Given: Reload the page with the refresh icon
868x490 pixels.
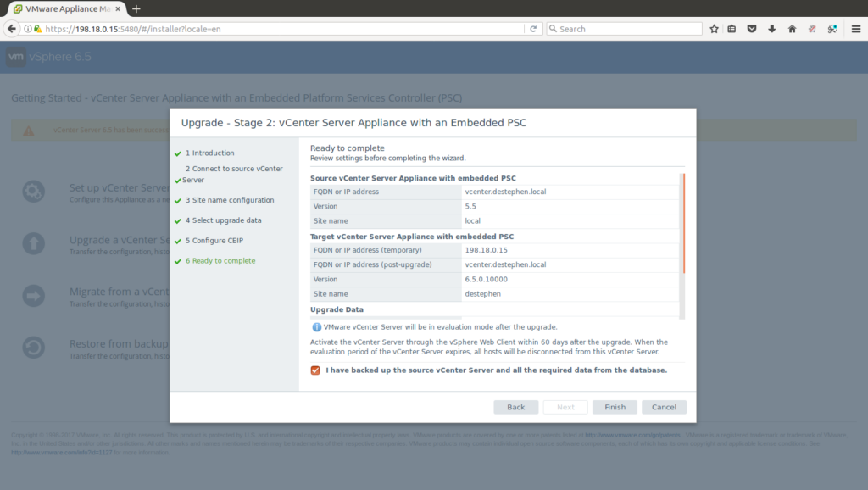Looking at the screenshot, I should tap(533, 29).
